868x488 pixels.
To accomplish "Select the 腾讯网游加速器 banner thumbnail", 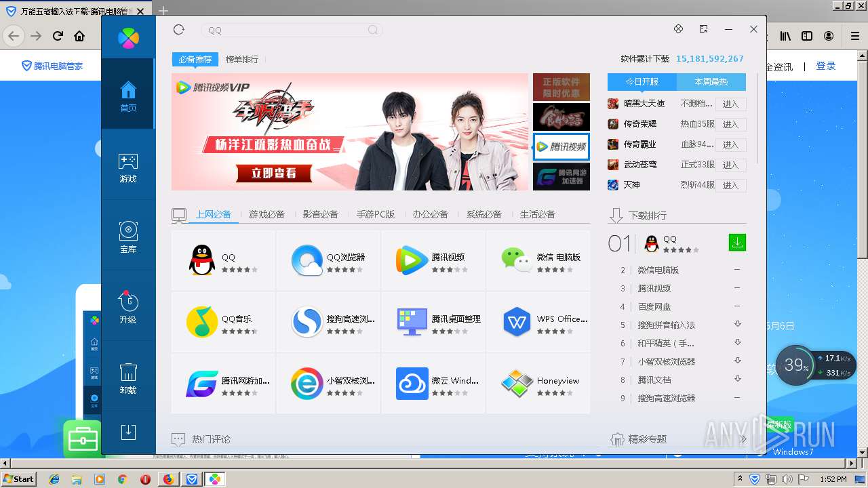I will click(x=561, y=177).
